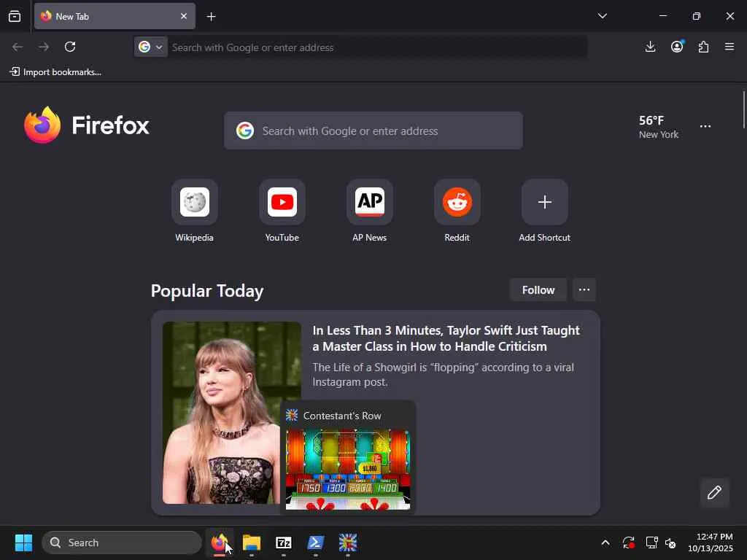Image resolution: width=747 pixels, height=560 pixels.
Task: Click the Add Shortcut plus tile
Action: point(544,202)
